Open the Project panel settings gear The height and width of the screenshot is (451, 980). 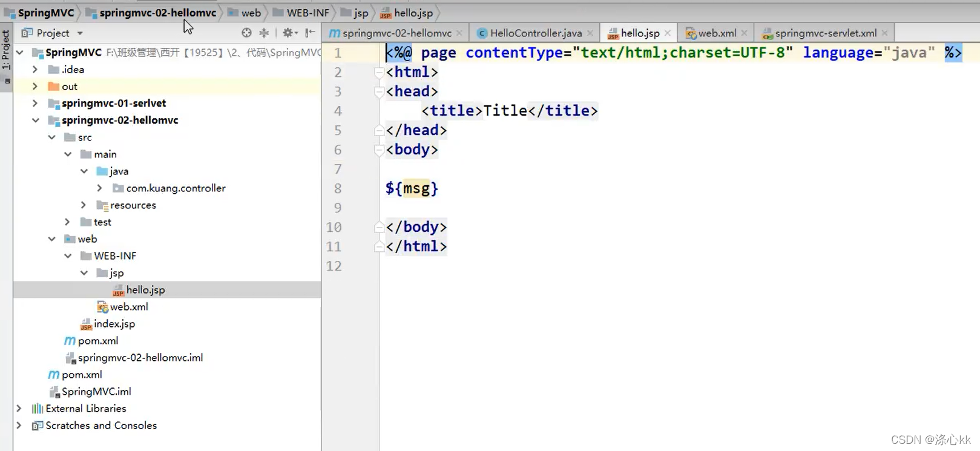(289, 33)
